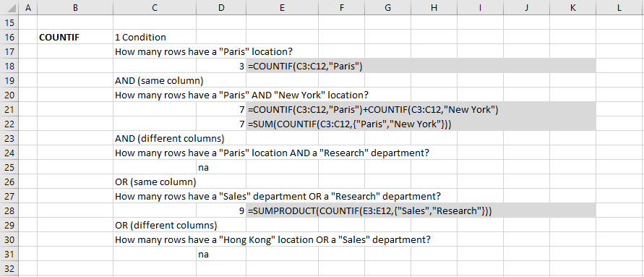Select the column H header

[434, 7]
